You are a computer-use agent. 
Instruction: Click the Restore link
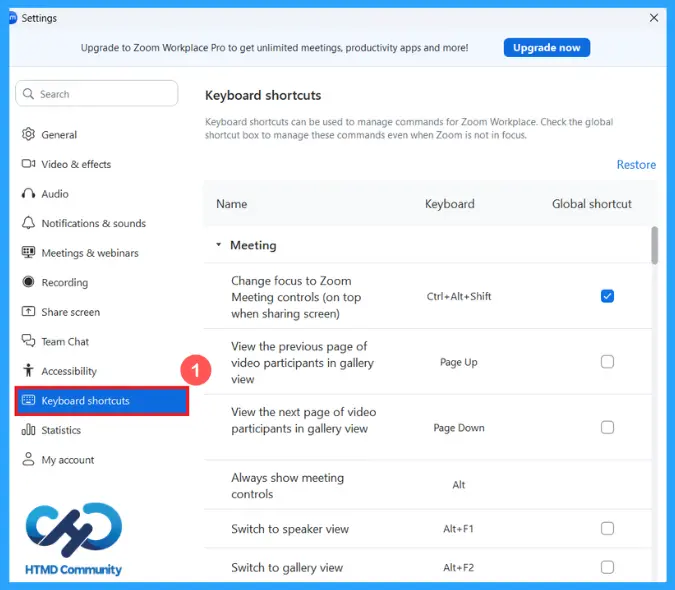tap(636, 164)
